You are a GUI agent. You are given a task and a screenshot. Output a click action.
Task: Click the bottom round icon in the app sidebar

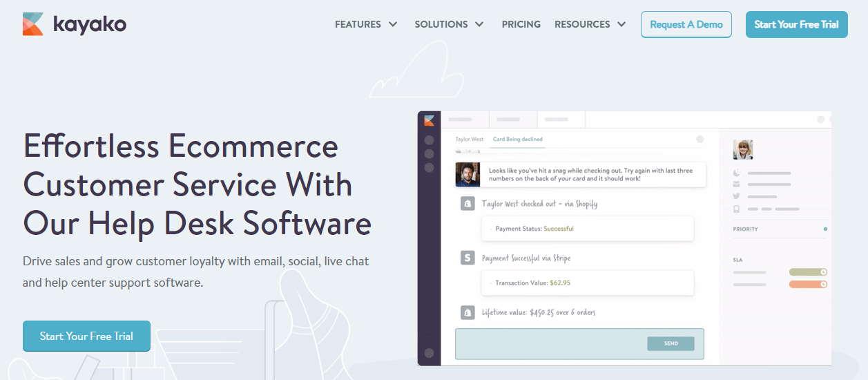[429, 353]
